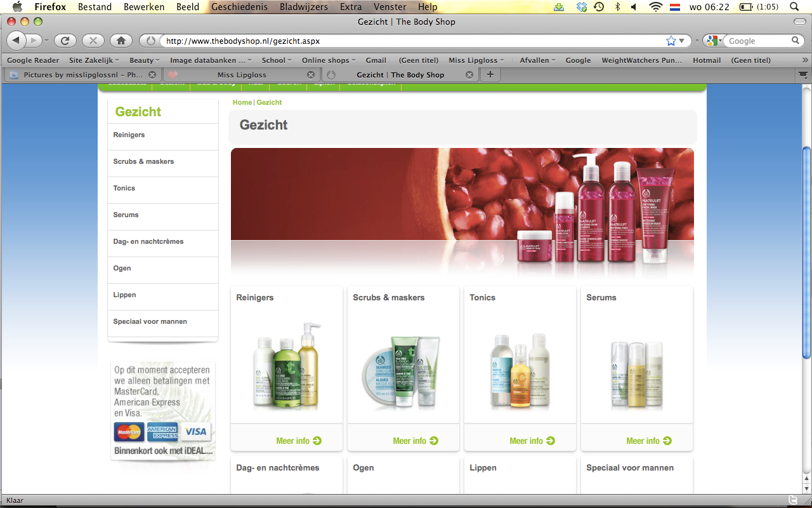Viewport: 812px width, 508px height.
Task: Expand the Online shops bookmark folder
Action: click(329, 60)
